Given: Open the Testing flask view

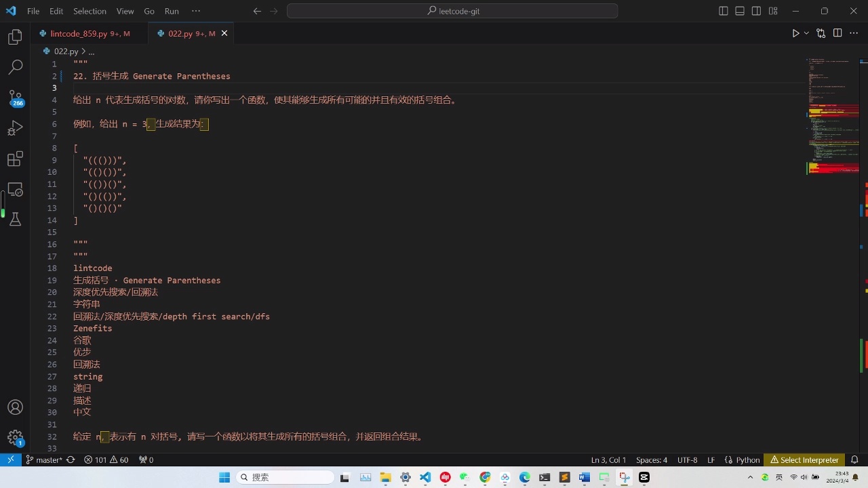Looking at the screenshot, I should [x=15, y=218].
